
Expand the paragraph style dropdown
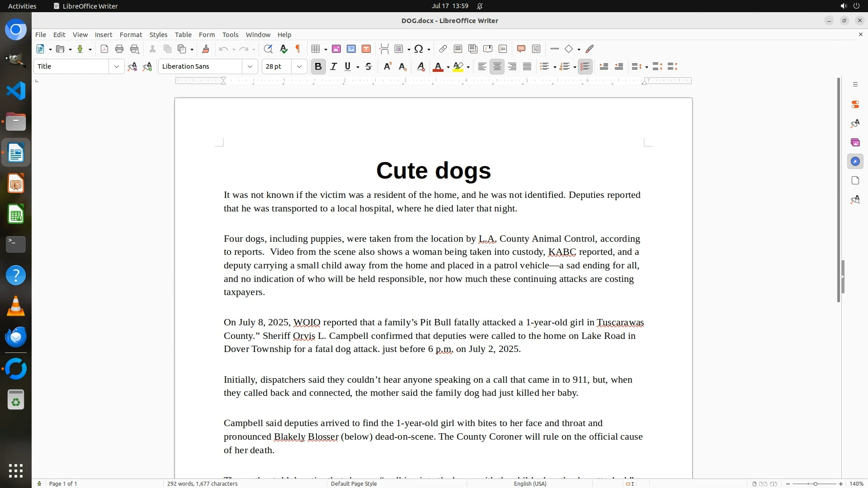point(117,67)
